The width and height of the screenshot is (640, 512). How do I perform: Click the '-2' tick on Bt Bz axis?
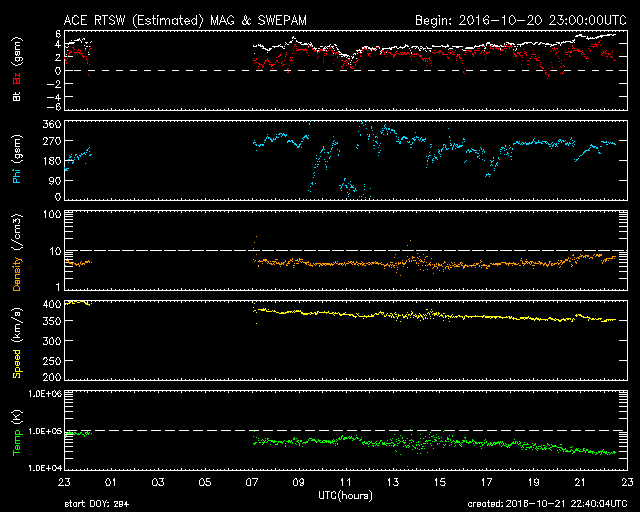click(55, 84)
